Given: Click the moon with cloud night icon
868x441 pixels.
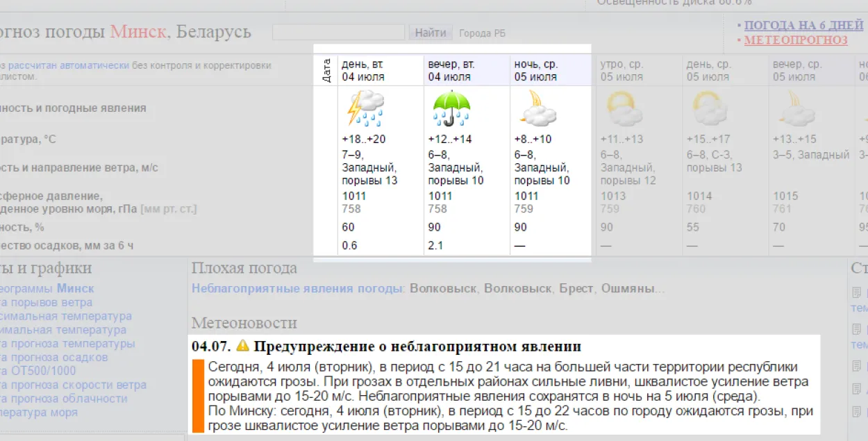Looking at the screenshot, I should click(537, 108).
